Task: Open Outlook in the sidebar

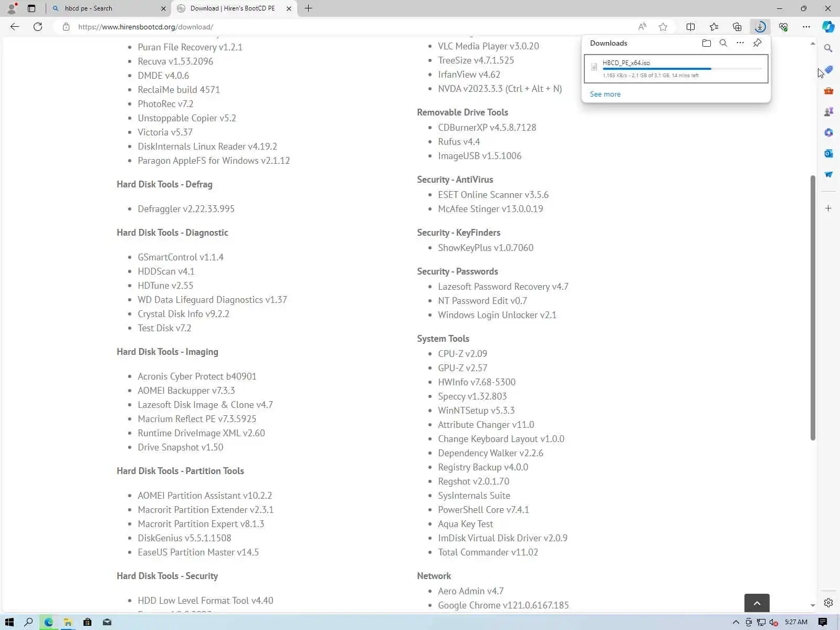Action: (828, 153)
